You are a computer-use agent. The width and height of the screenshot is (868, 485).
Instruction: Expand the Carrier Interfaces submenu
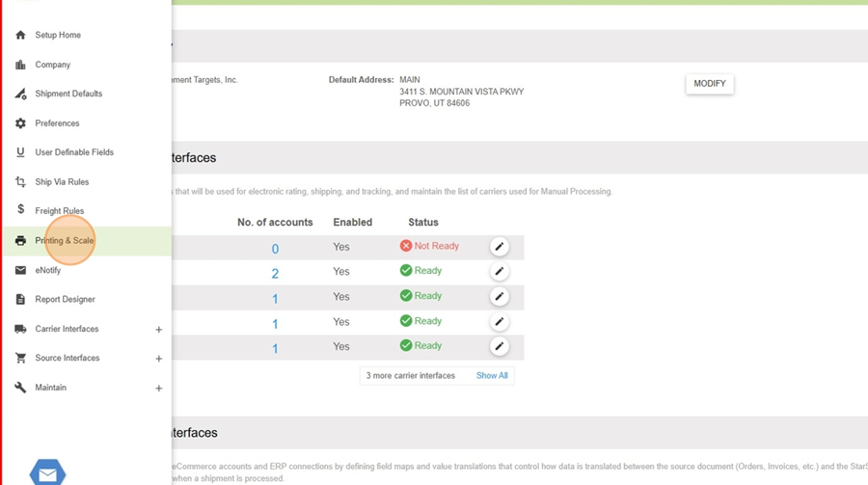click(159, 330)
